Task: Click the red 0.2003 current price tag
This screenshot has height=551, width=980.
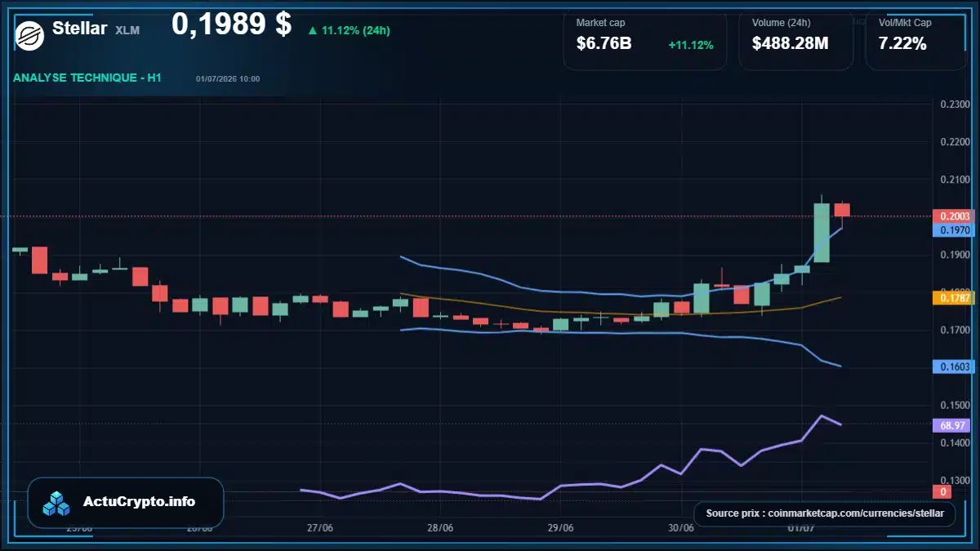Action: pyautogui.click(x=954, y=216)
